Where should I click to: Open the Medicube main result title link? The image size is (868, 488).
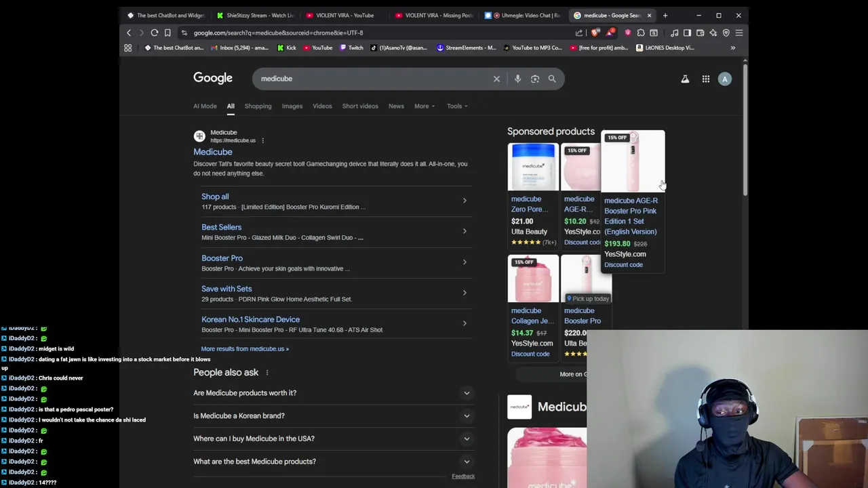pos(213,152)
